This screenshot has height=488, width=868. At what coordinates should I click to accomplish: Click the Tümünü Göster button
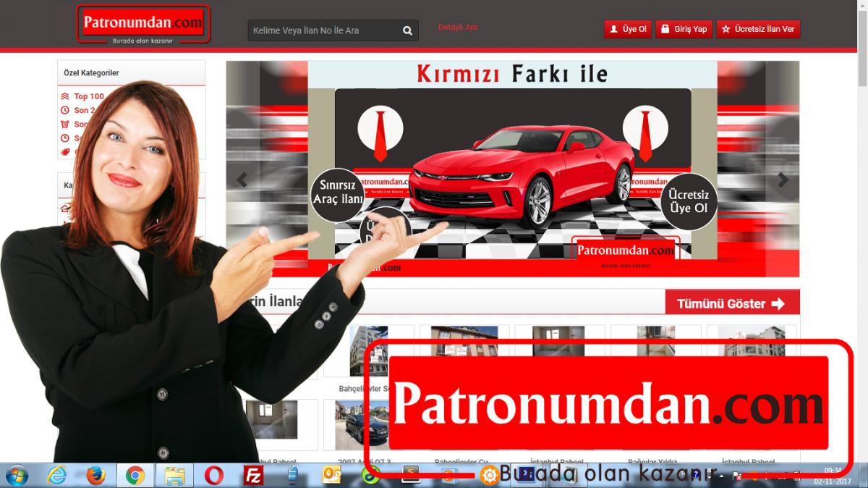coord(732,303)
